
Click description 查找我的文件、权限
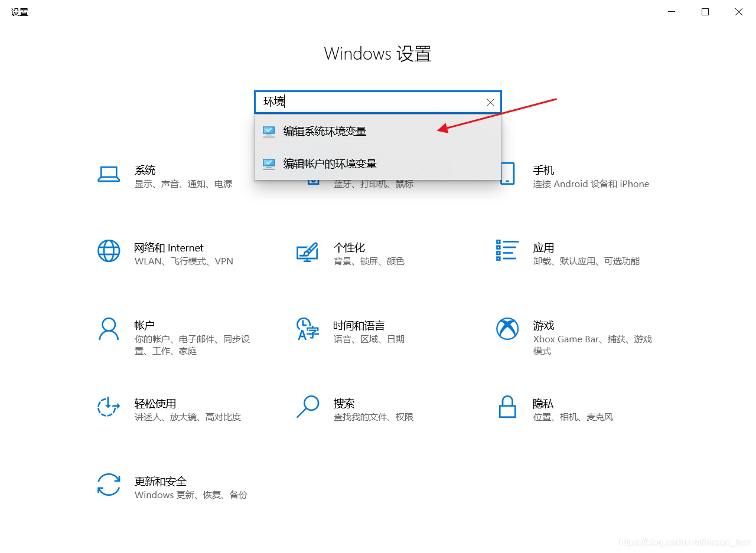373,417
